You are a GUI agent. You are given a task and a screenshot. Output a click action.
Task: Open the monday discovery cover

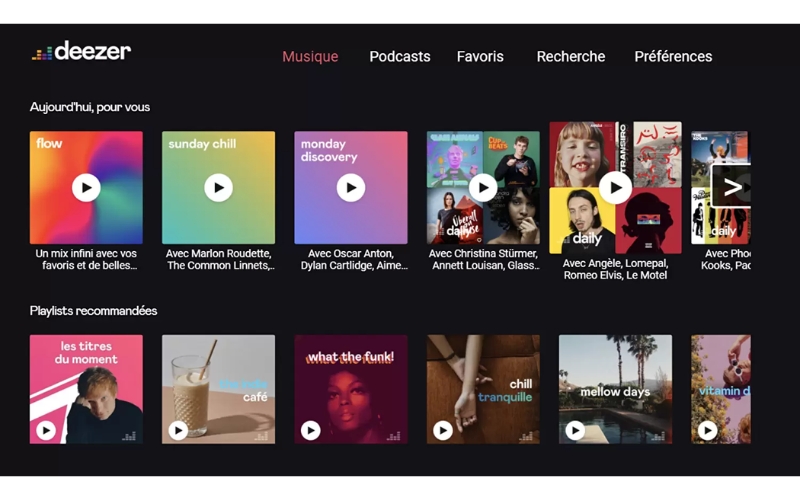351,188
